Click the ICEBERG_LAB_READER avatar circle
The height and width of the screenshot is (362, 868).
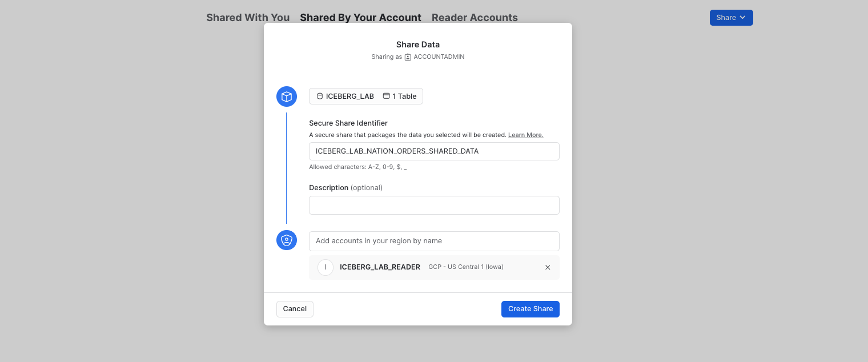coord(325,267)
